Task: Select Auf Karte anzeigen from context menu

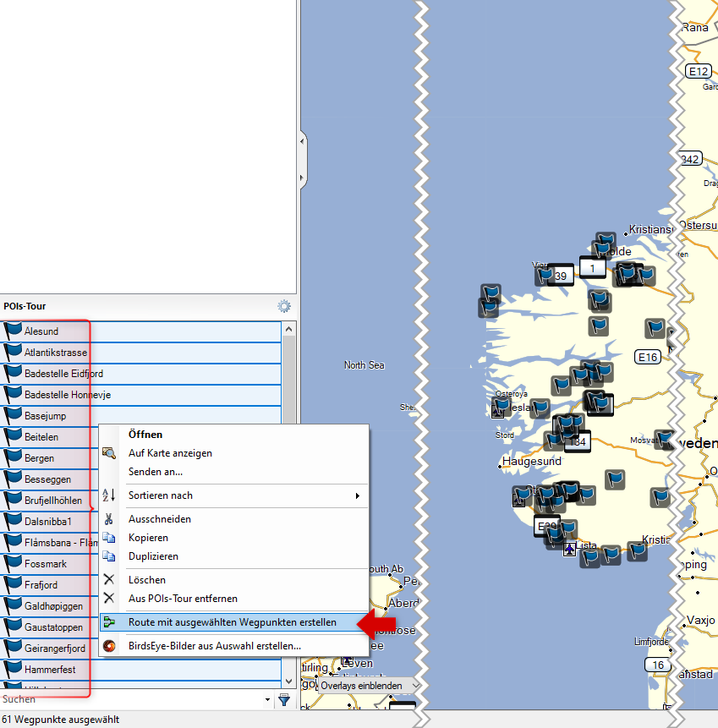Action: 170,453
